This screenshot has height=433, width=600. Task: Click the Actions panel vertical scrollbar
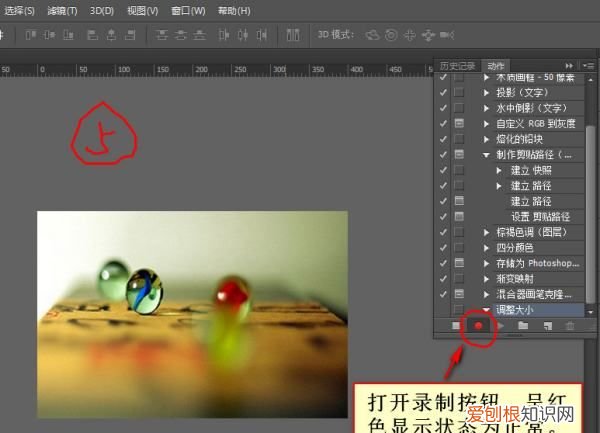(590, 214)
